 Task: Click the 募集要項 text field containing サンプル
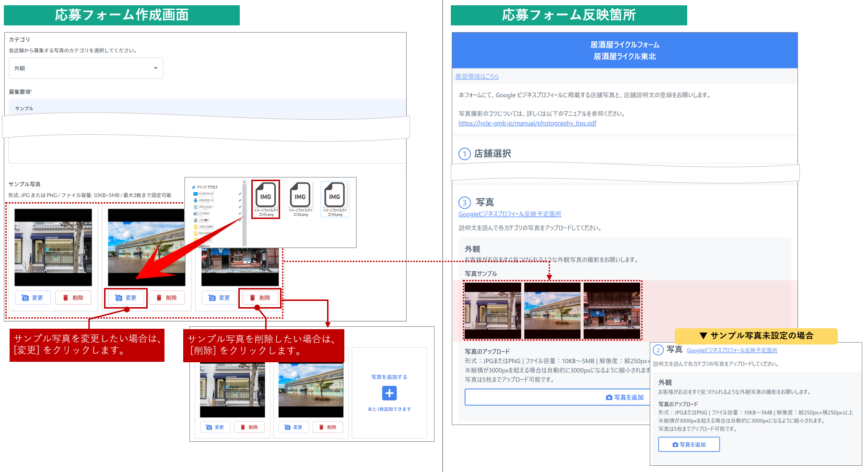(x=207, y=108)
